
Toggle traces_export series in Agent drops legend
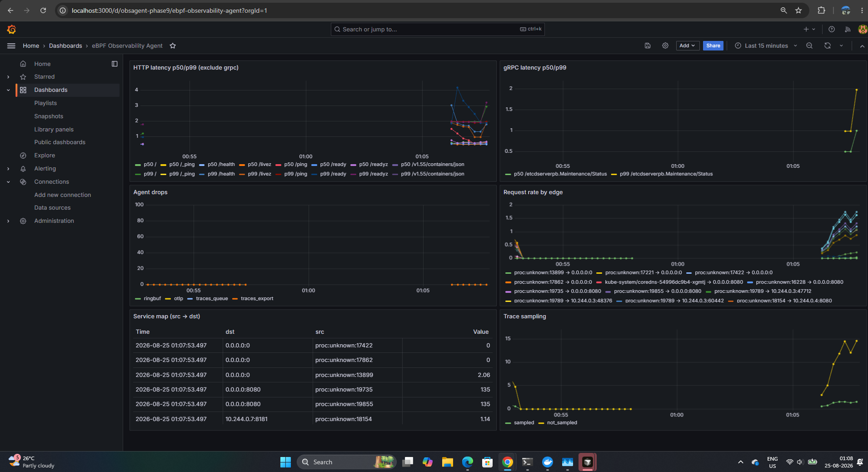coord(257,299)
